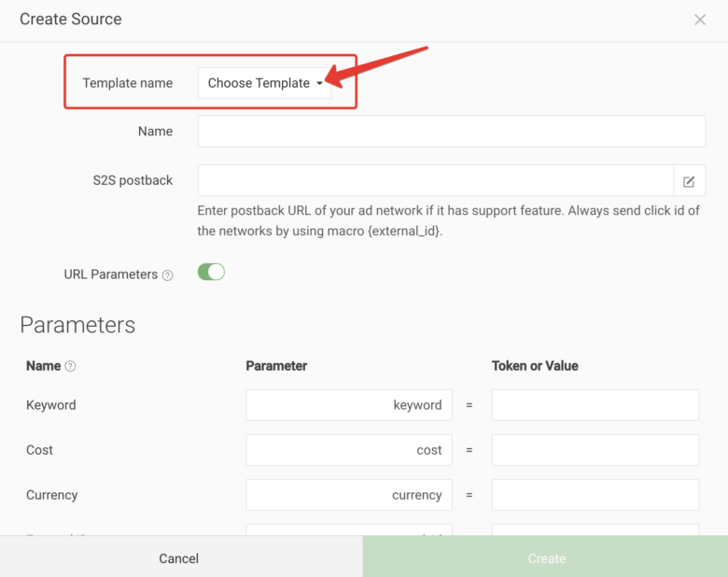
Task: Click the help icon beside Name column header
Action: [70, 367]
